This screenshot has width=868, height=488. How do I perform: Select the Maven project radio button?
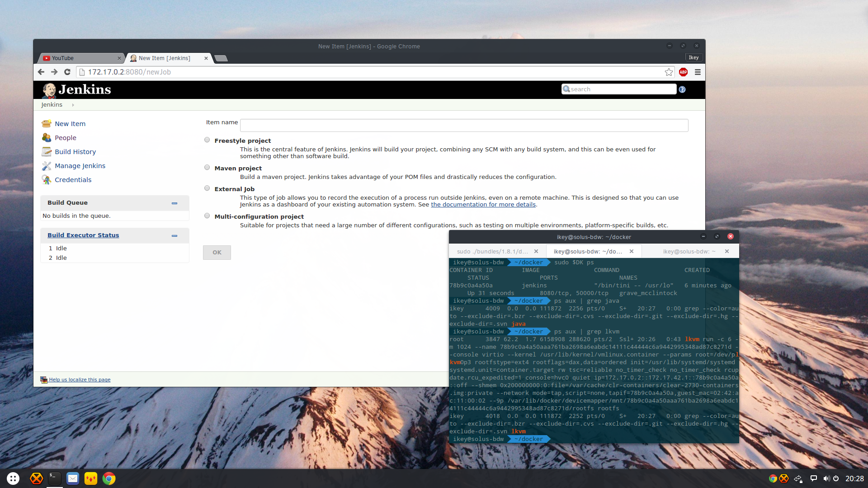pyautogui.click(x=207, y=168)
